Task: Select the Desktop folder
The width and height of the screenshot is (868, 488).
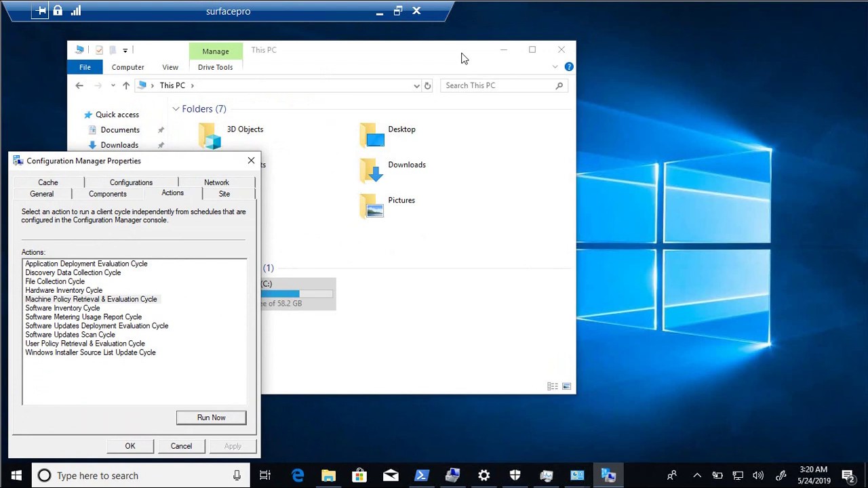Action: (387, 135)
